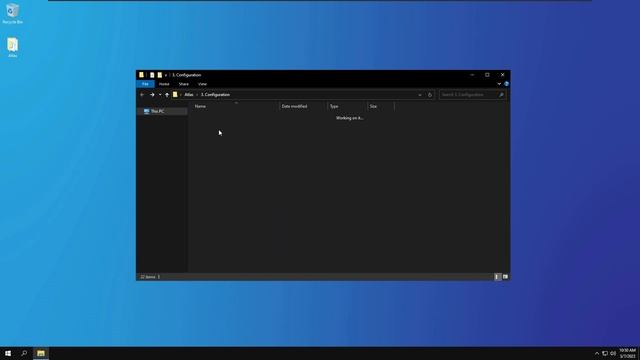Maximize the File Explorer window
Screen dimensions: 640x360
tap(487, 75)
